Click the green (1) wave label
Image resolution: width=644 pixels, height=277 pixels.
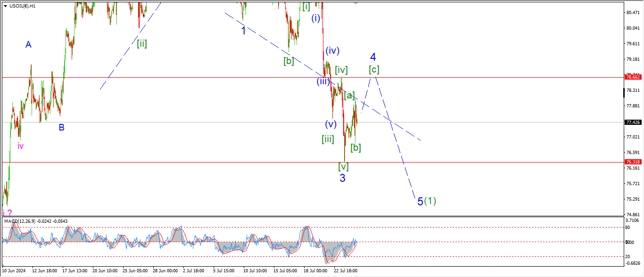(x=430, y=201)
